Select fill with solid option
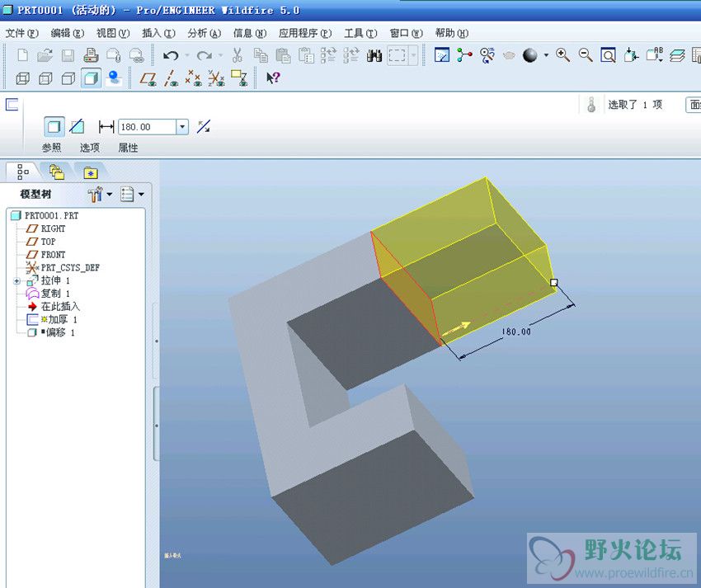 (x=54, y=127)
